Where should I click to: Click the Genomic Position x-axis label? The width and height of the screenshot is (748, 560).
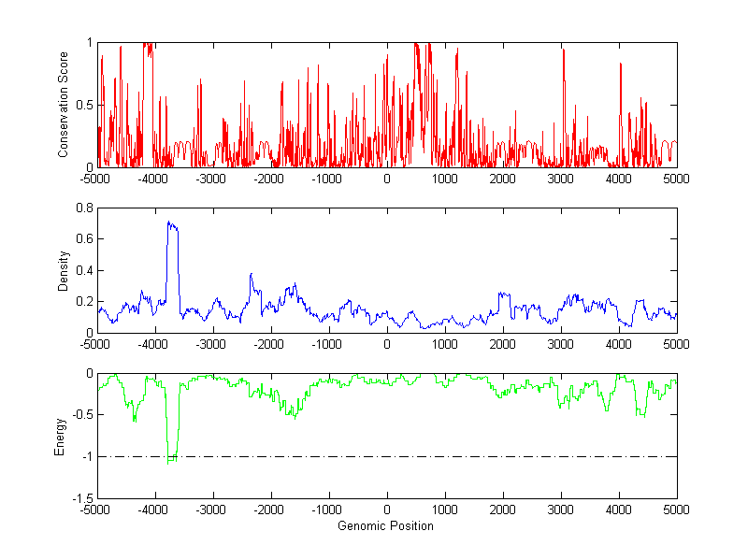point(385,525)
